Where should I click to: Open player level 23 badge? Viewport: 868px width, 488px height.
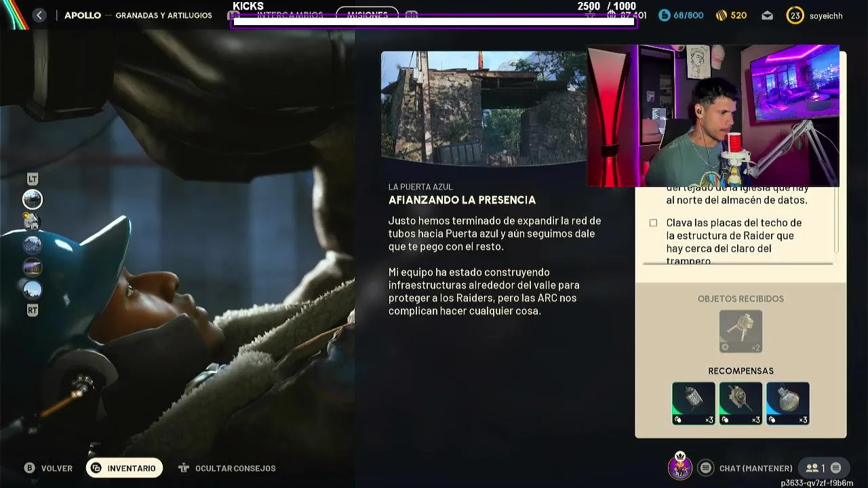coord(795,15)
